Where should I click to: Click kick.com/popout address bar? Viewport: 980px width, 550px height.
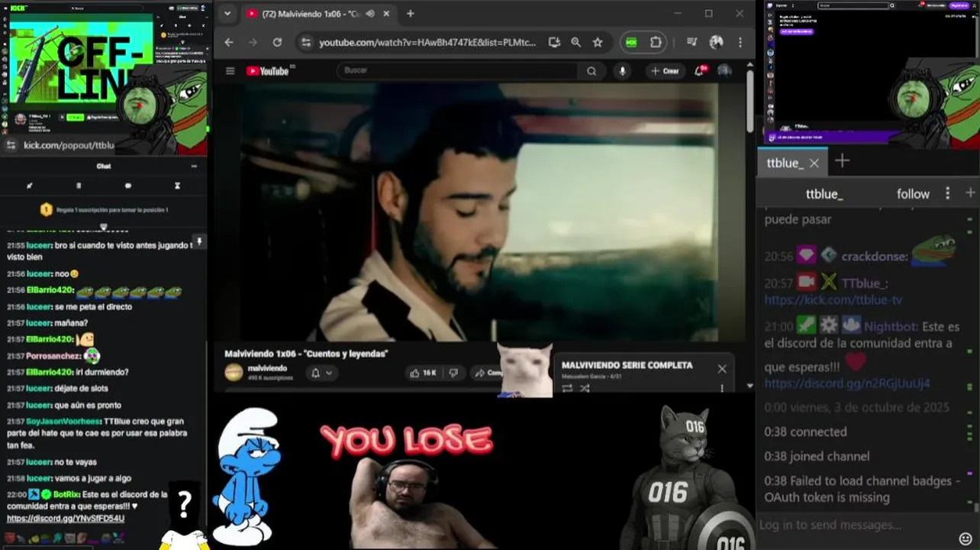(x=69, y=145)
